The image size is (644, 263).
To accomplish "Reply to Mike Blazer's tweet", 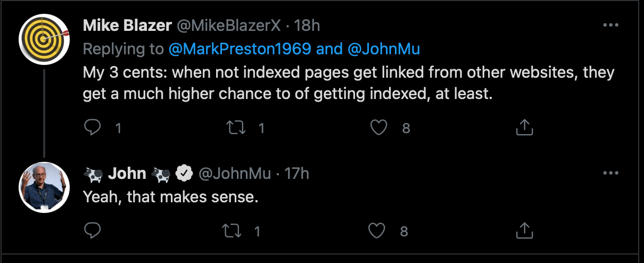I will (93, 127).
